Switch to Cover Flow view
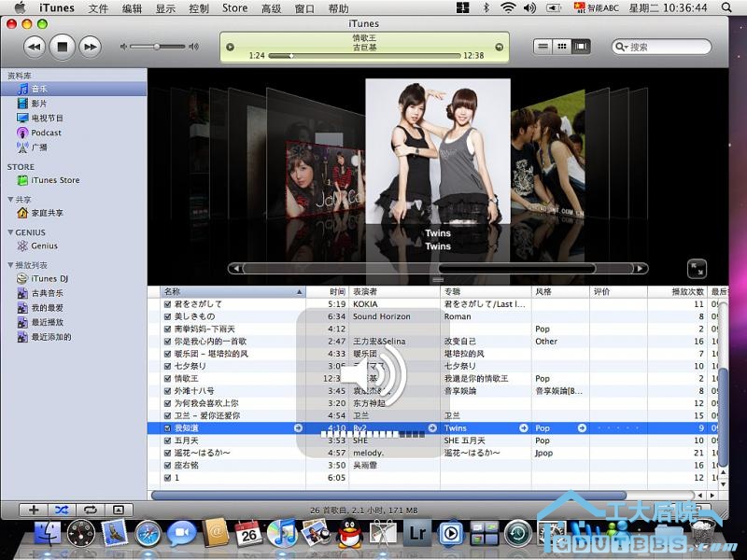Image resolution: width=747 pixels, height=560 pixels. click(x=582, y=46)
